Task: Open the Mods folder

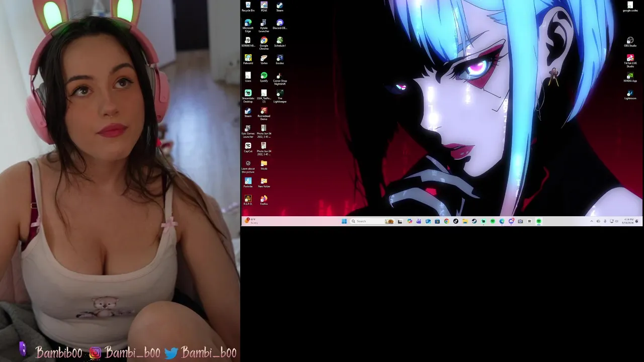Action: tap(264, 165)
